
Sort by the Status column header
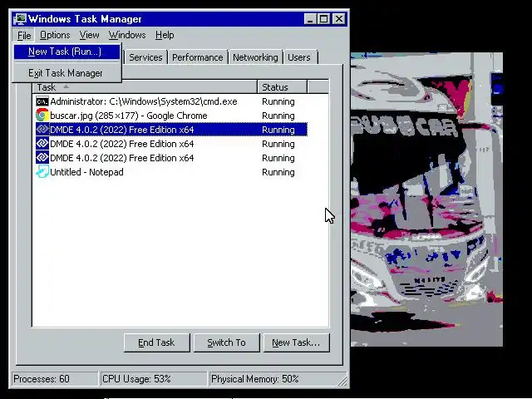pos(283,87)
